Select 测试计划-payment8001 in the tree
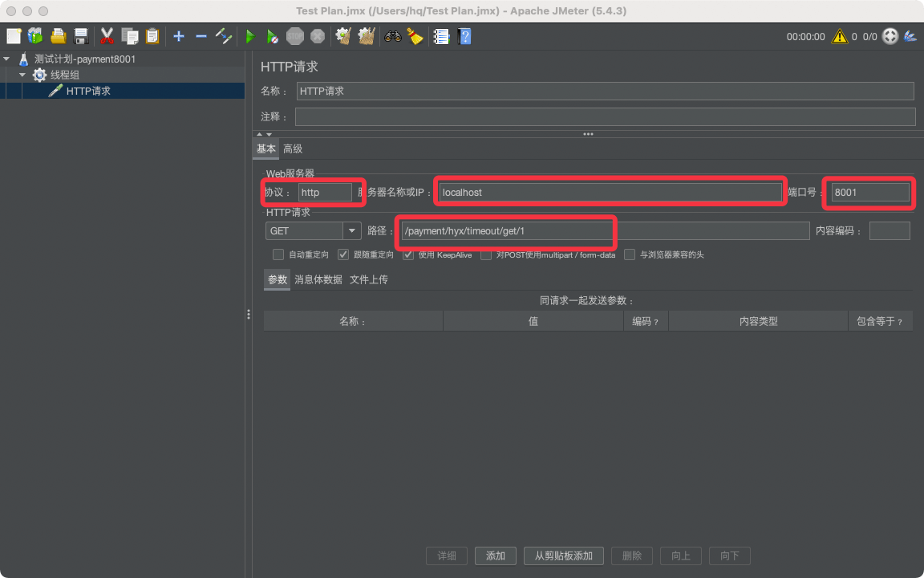The image size is (924, 578). [85, 59]
